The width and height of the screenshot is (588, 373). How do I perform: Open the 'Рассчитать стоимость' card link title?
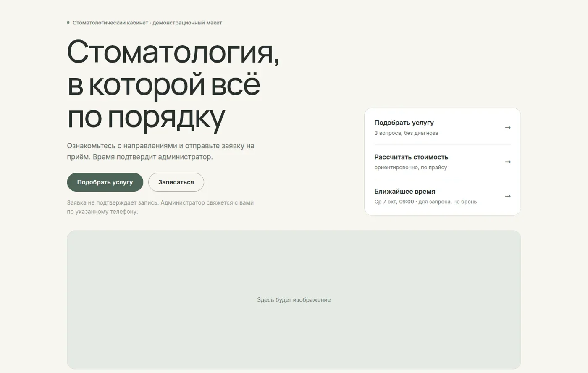pos(411,157)
